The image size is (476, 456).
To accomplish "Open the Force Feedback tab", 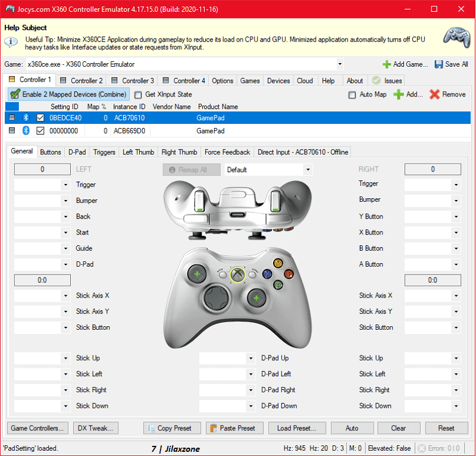I will pos(227,152).
